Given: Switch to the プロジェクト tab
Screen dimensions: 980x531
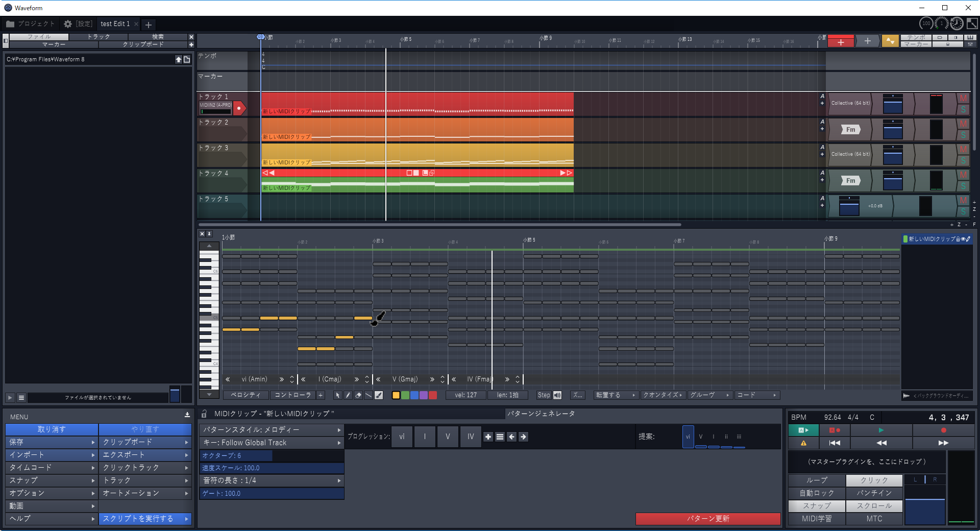Looking at the screenshot, I should (31, 24).
